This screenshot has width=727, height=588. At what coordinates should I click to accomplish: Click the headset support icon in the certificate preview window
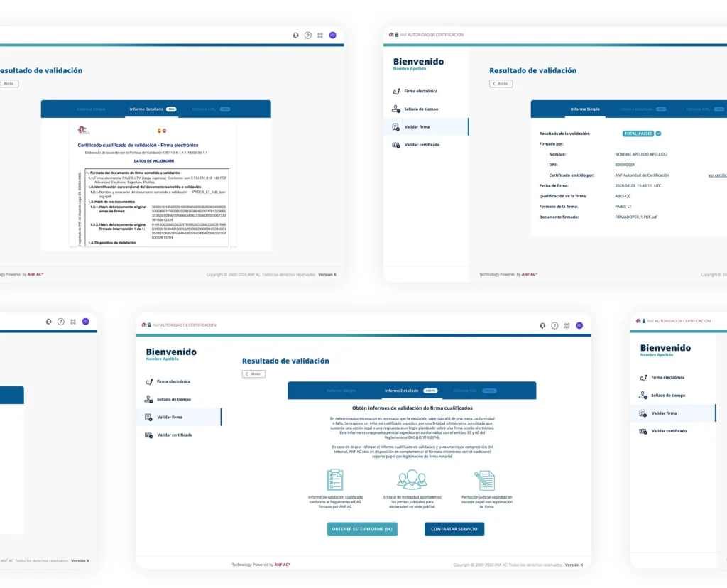[x=296, y=36]
